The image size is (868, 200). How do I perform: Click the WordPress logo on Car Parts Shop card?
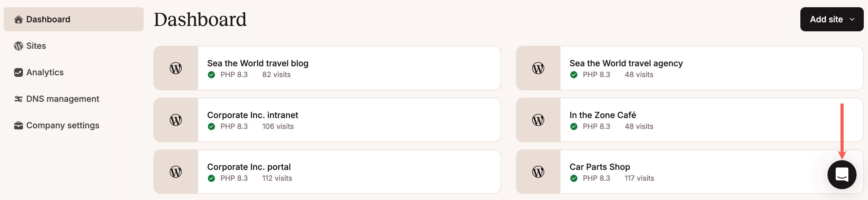[x=538, y=171]
